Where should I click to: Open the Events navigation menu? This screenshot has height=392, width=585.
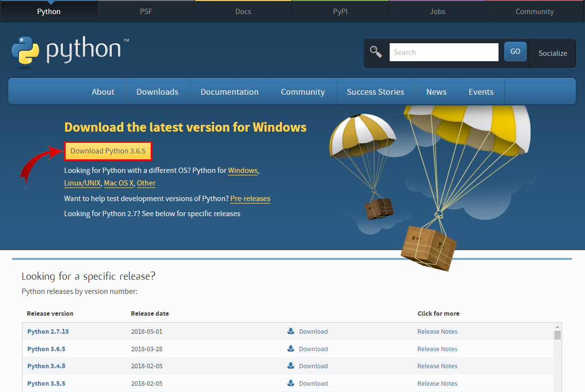(481, 92)
